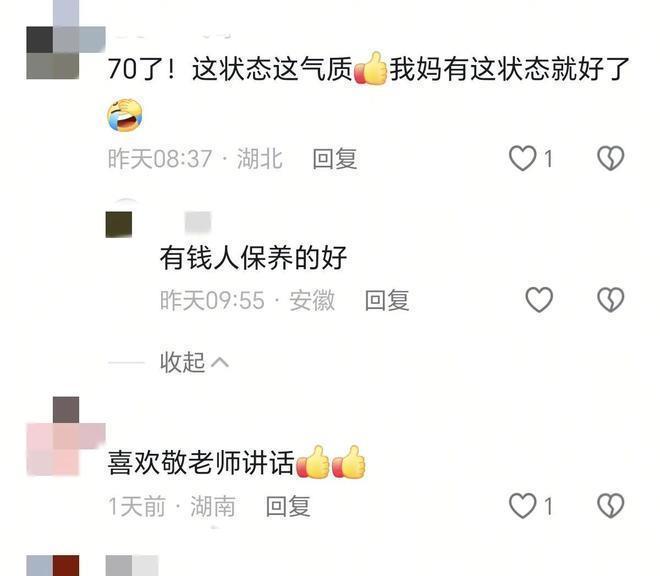Dislike the Hubei comment with broken heart
The height and width of the screenshot is (576, 660).
[x=610, y=158]
